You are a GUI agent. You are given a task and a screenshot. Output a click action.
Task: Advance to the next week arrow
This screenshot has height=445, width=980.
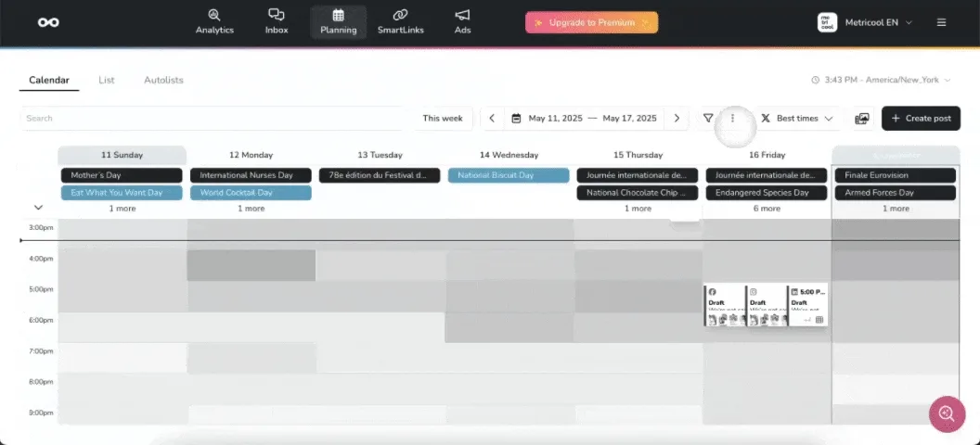(x=677, y=119)
